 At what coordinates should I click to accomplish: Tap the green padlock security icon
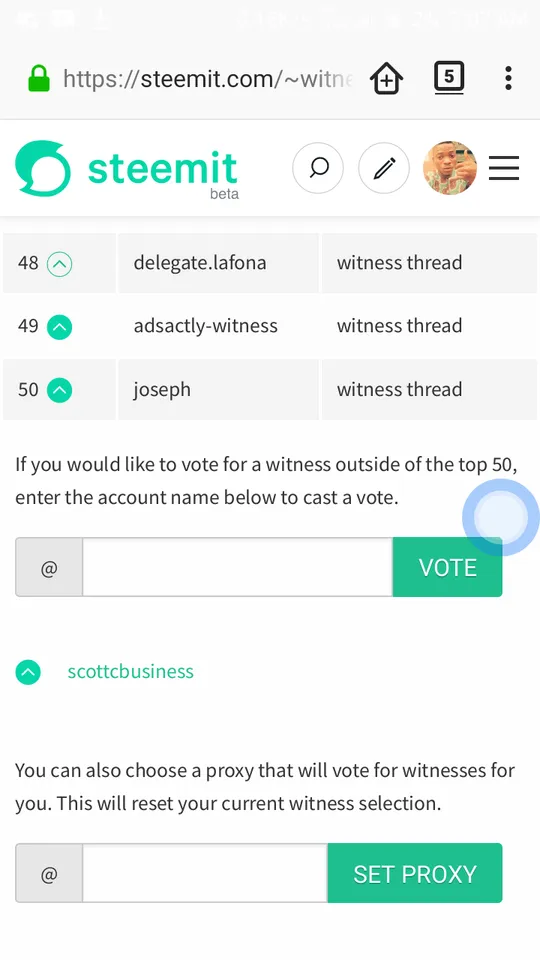39,78
